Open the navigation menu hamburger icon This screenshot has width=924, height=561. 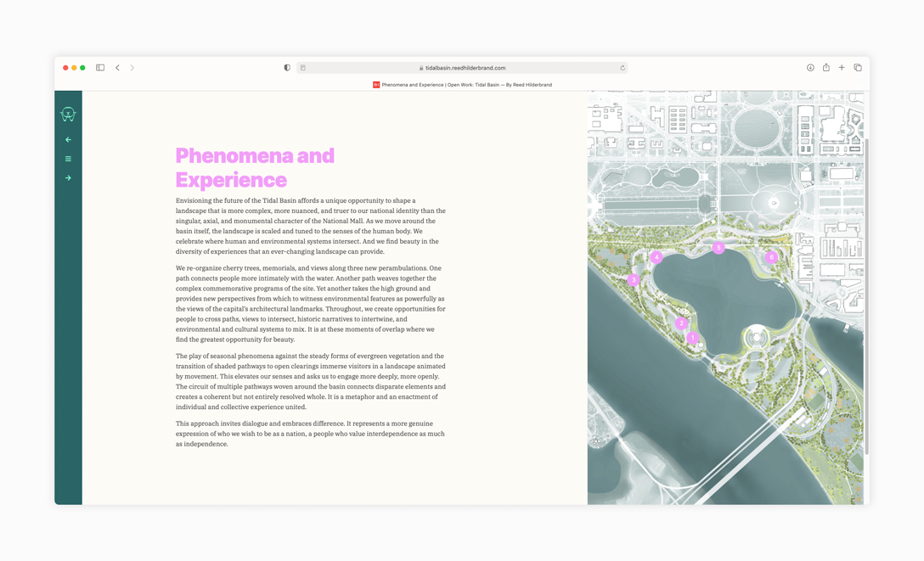(68, 159)
